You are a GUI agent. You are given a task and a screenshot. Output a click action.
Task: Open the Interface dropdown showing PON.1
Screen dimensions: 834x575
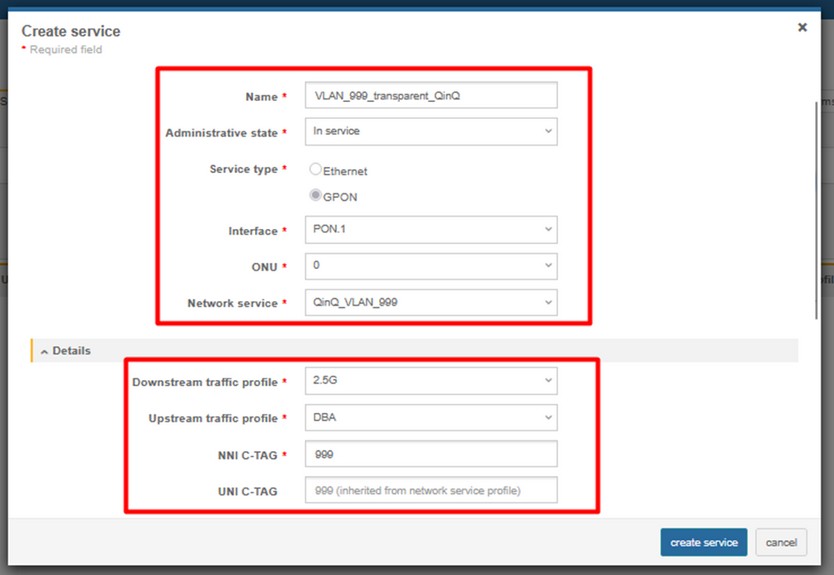(x=430, y=230)
